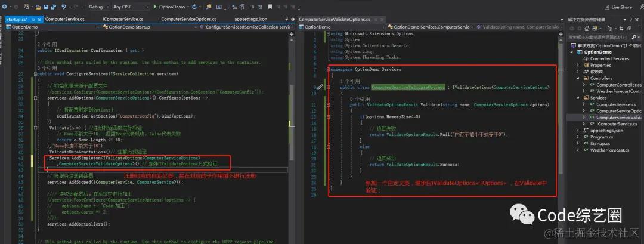
Task: Switch to appsettings.json tab
Action: (x=250, y=19)
